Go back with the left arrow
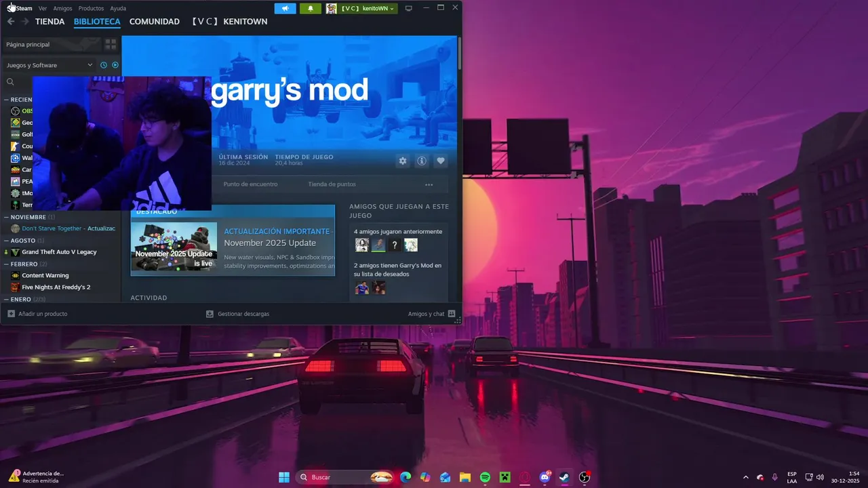This screenshot has width=868, height=488. (x=11, y=22)
